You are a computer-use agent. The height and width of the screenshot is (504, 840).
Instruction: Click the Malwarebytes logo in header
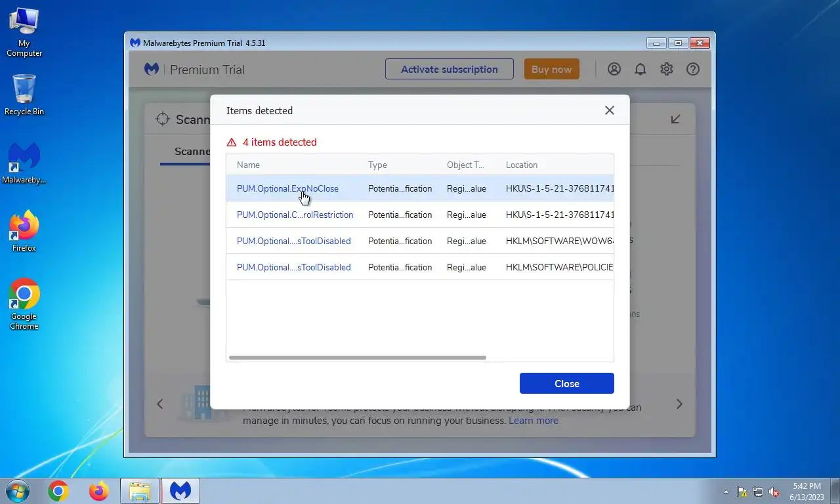point(152,69)
